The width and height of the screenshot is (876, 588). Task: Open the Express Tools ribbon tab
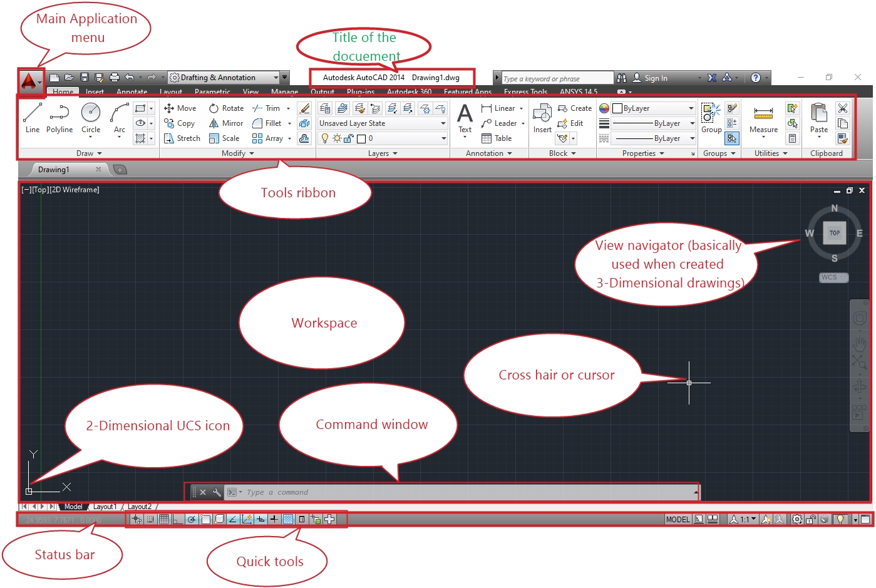tap(525, 91)
